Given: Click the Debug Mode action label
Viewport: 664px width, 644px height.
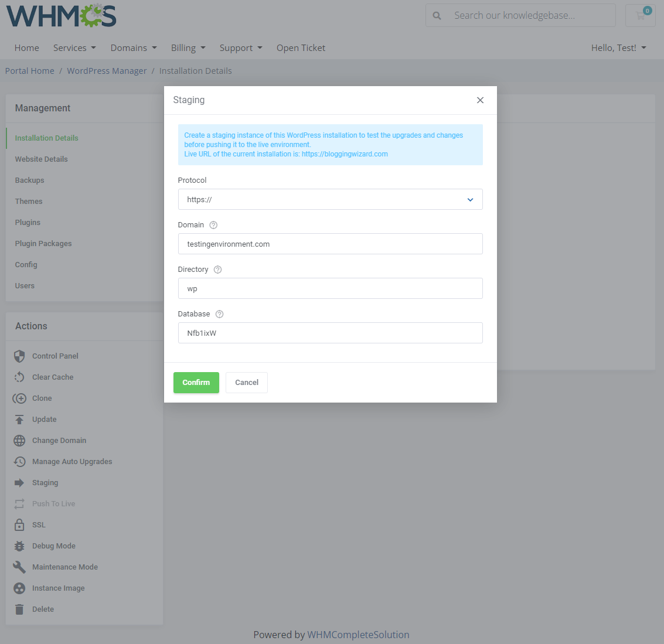Looking at the screenshot, I should (x=54, y=546).
